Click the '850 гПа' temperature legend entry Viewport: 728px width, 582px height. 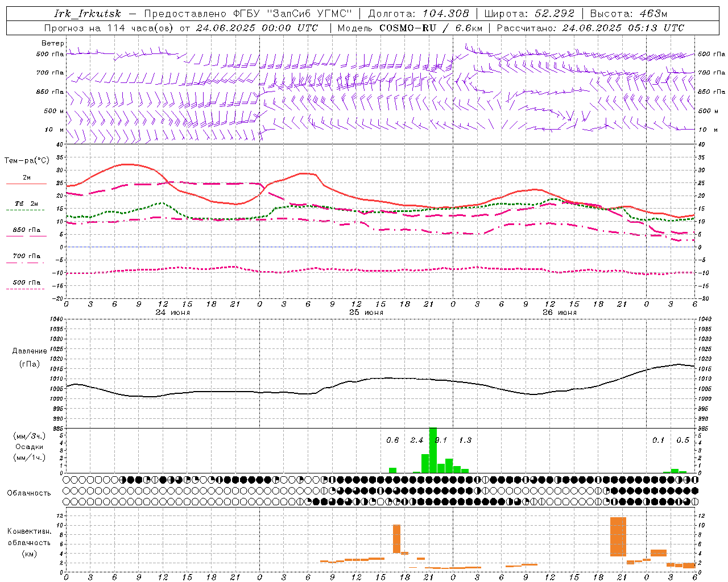click(26, 230)
